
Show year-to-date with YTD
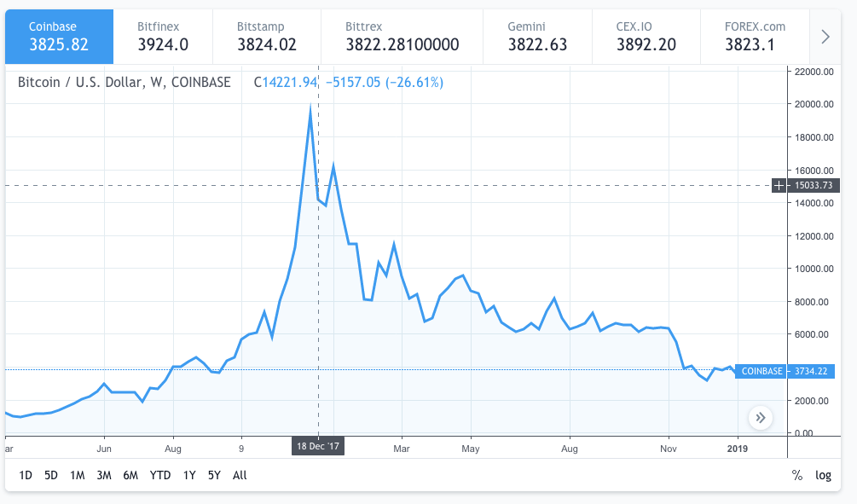[x=159, y=475]
